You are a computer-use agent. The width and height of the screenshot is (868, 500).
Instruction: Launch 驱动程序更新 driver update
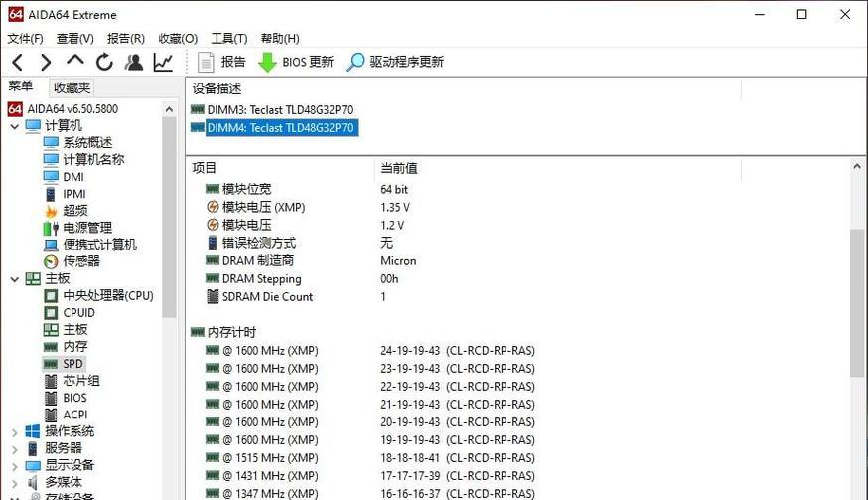coord(394,62)
